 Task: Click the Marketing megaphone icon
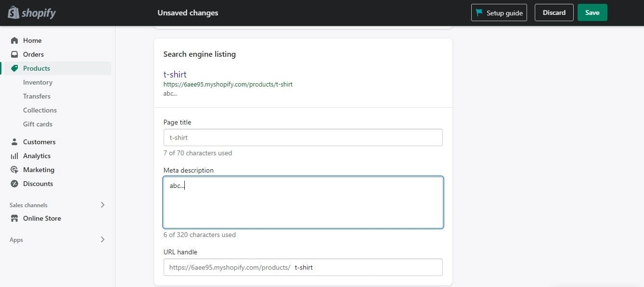15,170
